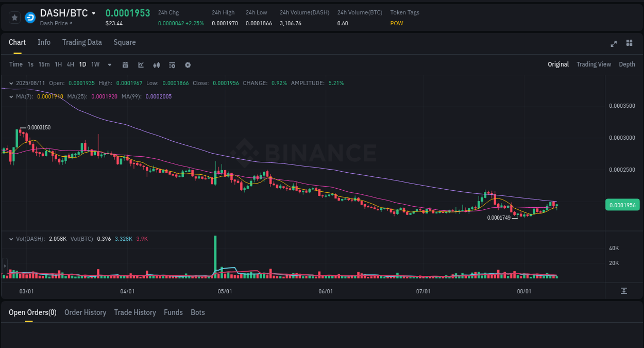This screenshot has width=644, height=348.
Task: Open the technical indicators icon
Action: coord(172,64)
